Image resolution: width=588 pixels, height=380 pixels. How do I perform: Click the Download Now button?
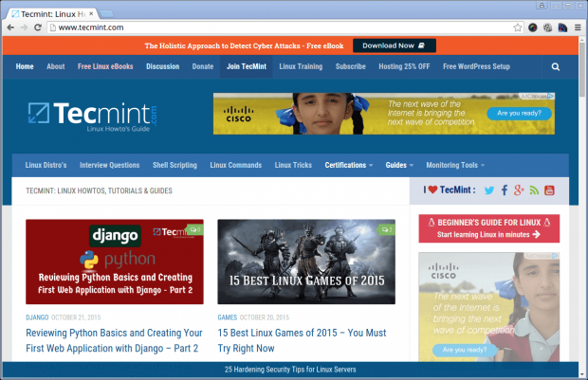[395, 45]
